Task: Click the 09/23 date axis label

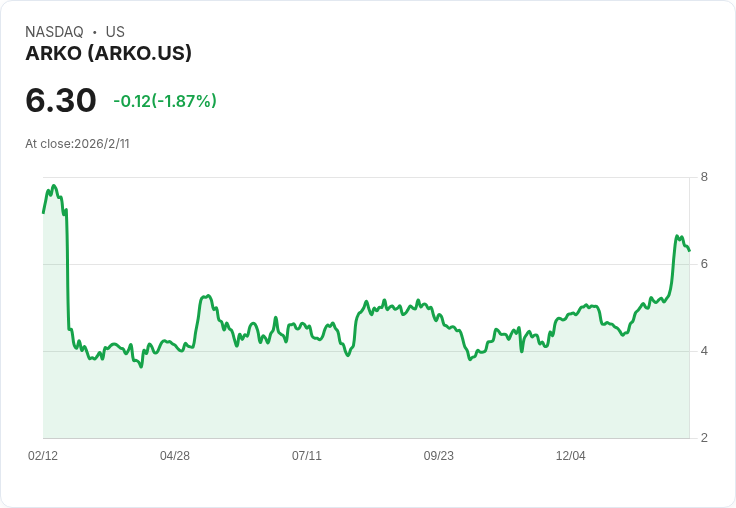Action: pyautogui.click(x=438, y=456)
